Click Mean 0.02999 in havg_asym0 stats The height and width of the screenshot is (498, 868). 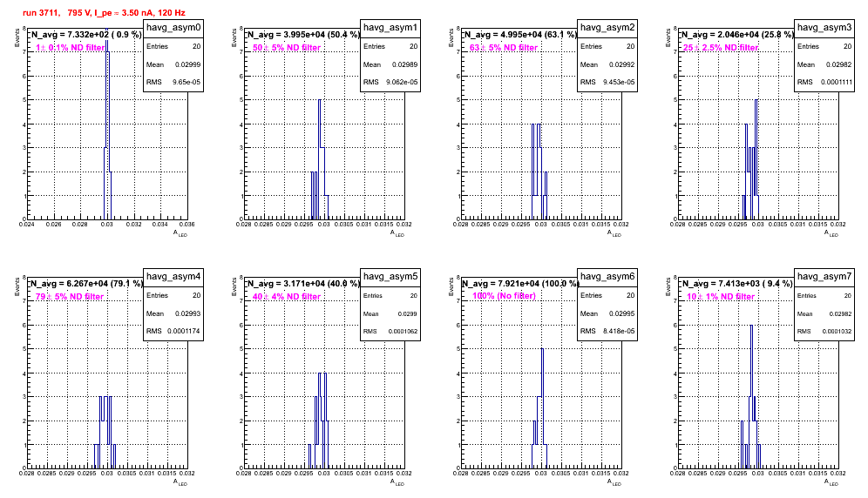click(173, 64)
